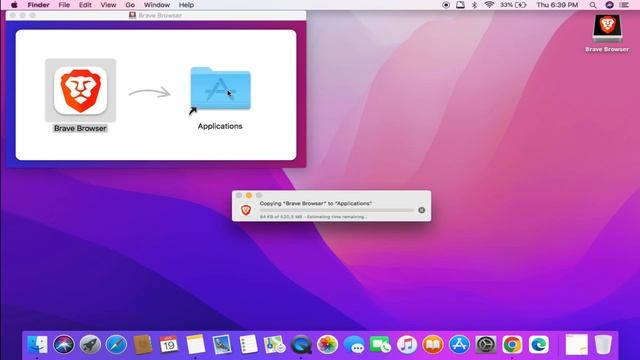Launch Messages from the Dock
The width and height of the screenshot is (640, 360).
(x=354, y=344)
